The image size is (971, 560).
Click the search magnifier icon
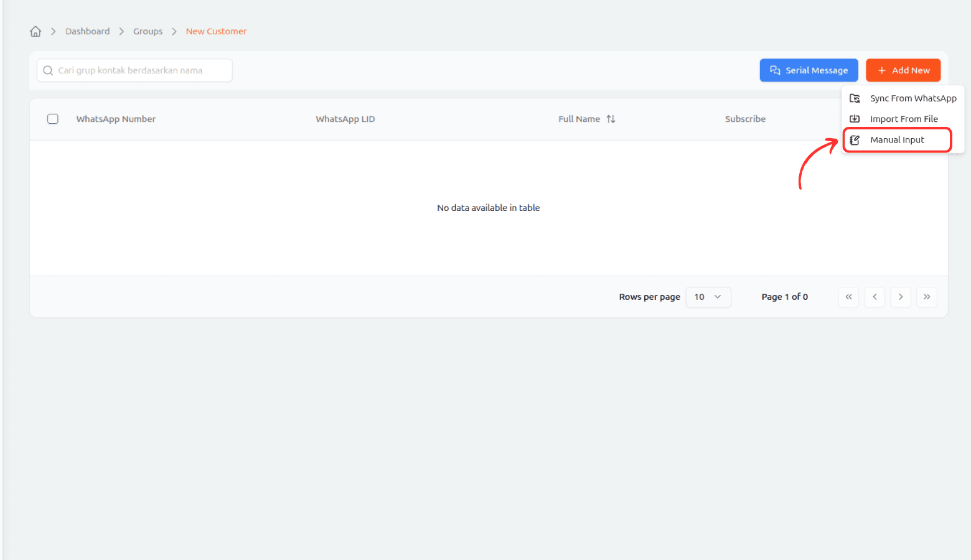click(48, 70)
